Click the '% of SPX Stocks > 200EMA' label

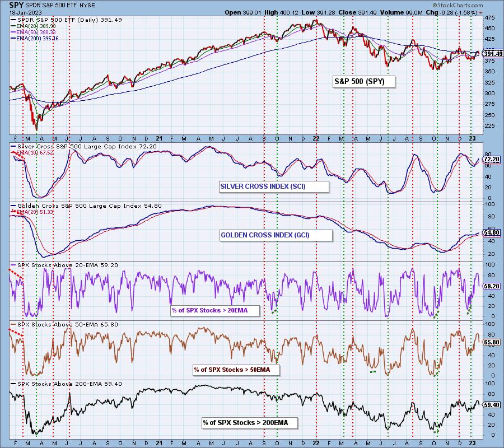coord(250,423)
